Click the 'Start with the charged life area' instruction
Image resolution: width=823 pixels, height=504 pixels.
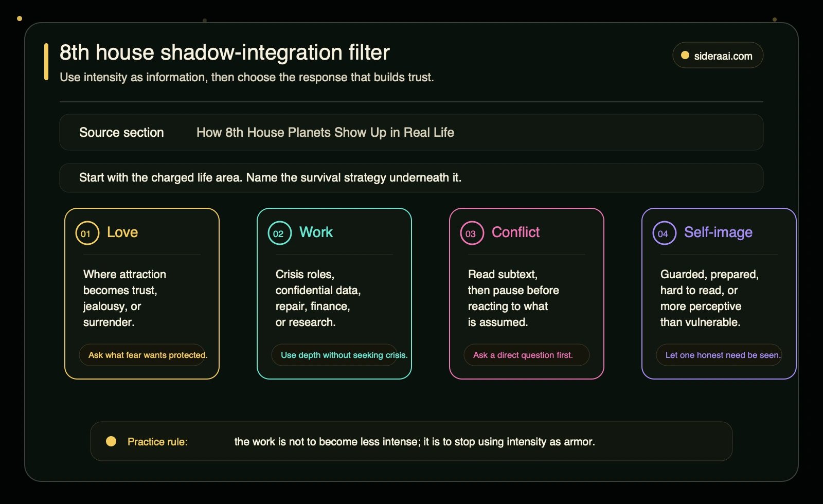270,177
